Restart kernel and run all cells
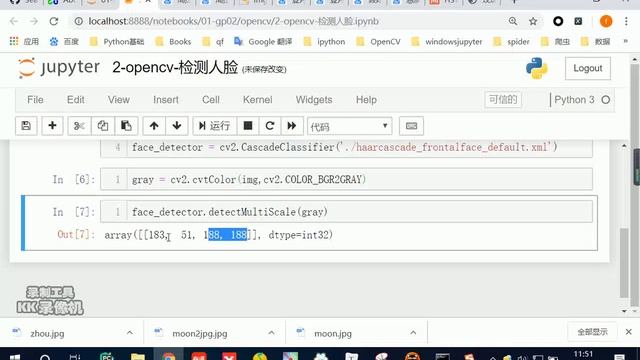Viewport: 640px width, 360px height. click(291, 126)
